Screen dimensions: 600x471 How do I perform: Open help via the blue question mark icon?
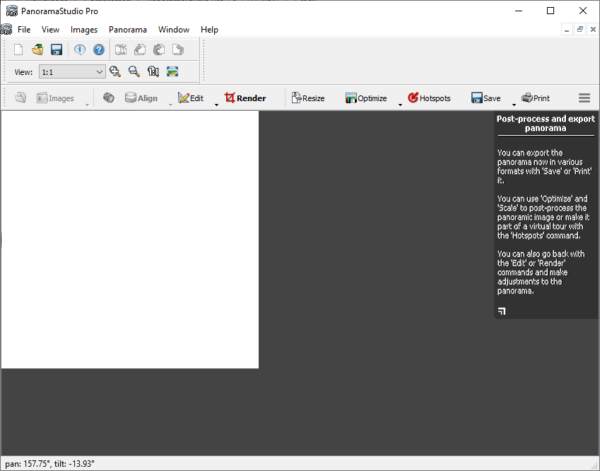click(99, 50)
